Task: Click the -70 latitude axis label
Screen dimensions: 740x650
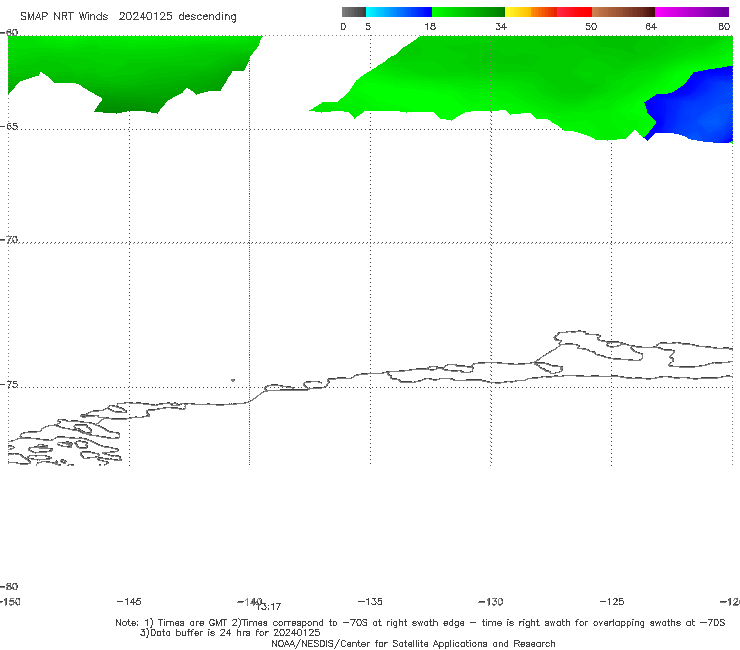Action: pyautogui.click(x=9, y=240)
